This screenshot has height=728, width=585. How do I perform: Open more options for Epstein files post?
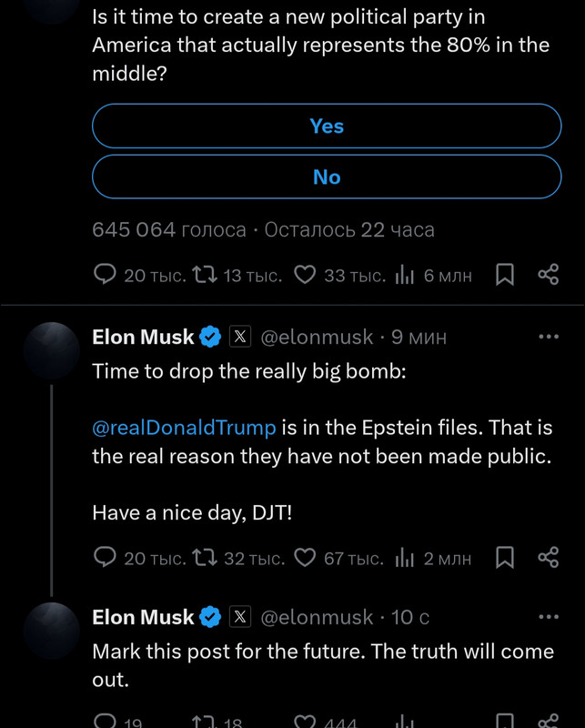tap(549, 337)
